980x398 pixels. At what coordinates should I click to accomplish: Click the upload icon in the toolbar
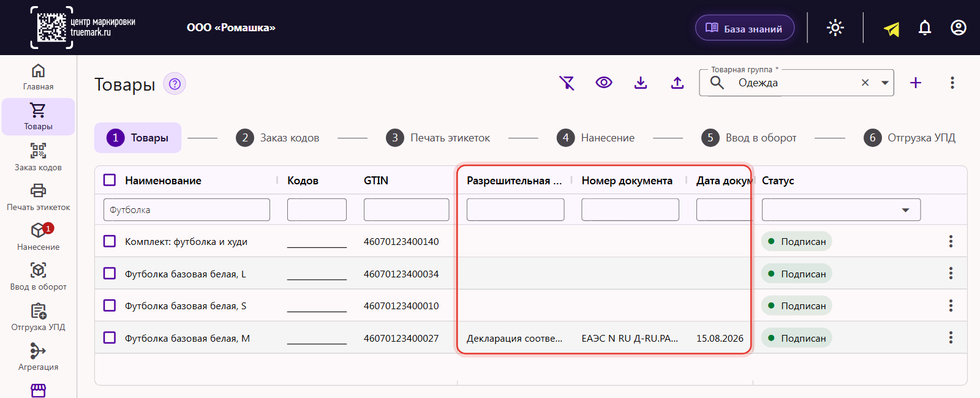tap(677, 83)
